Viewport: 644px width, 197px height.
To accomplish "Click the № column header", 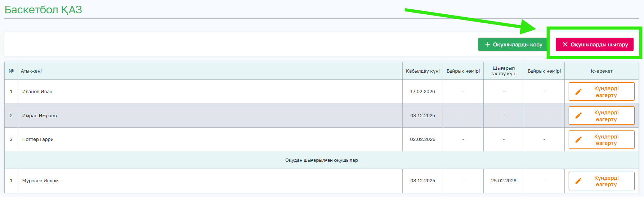I will pos(11,71).
